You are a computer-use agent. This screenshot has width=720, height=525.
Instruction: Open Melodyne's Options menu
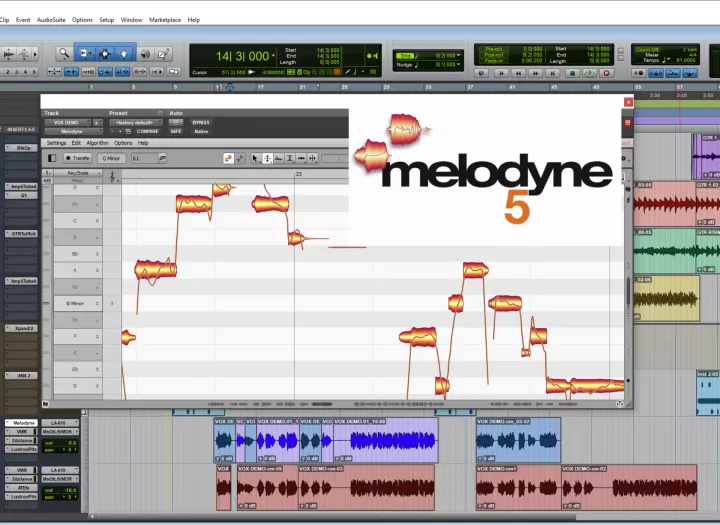123,143
